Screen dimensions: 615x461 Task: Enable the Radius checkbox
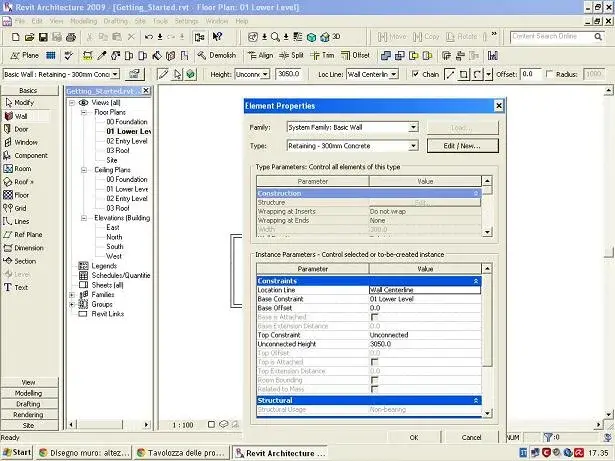(x=549, y=74)
